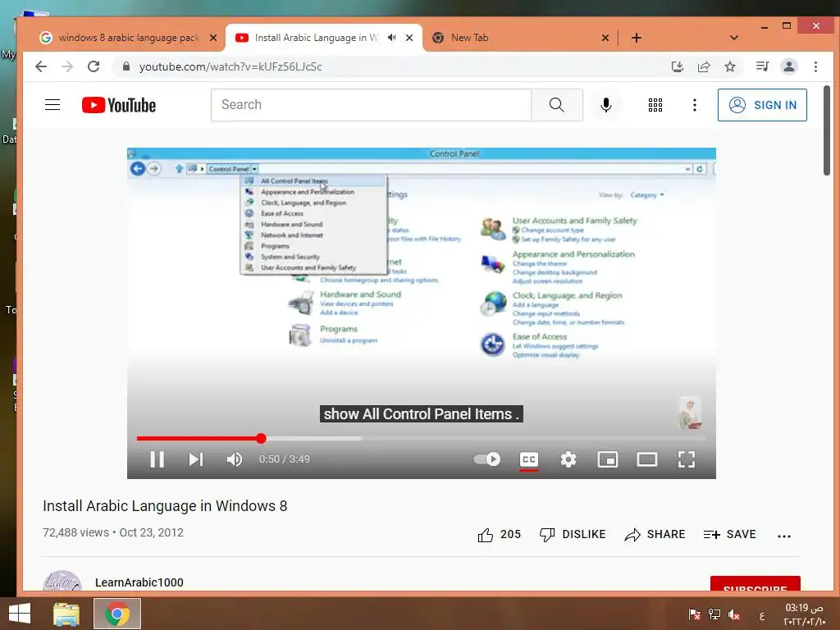Image resolution: width=840 pixels, height=630 pixels.
Task: Open YouTube hamburger guide menu
Action: tap(52, 104)
